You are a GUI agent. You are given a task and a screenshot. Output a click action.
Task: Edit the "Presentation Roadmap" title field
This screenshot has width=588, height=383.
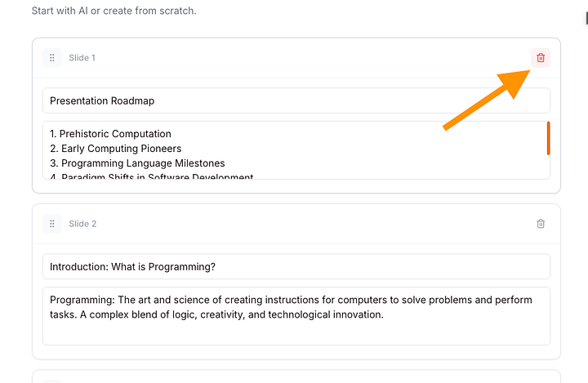[x=296, y=100]
